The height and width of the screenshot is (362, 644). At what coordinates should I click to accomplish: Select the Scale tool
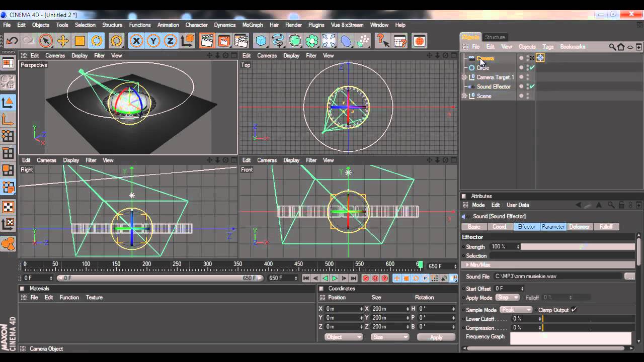click(x=79, y=41)
